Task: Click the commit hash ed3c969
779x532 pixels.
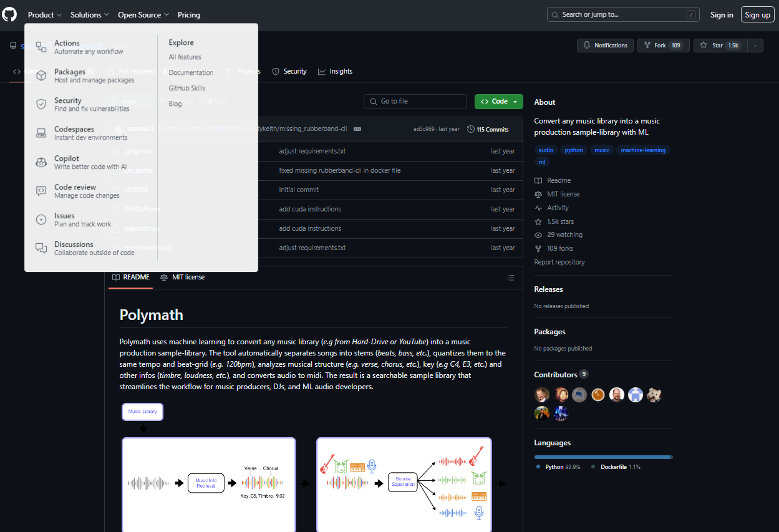Action: pos(425,129)
